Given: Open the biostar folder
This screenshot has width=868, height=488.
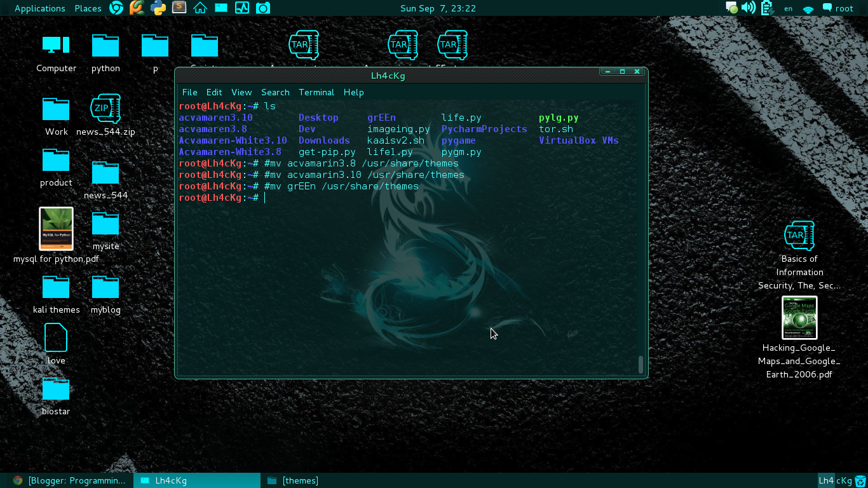Looking at the screenshot, I should coord(56,396).
